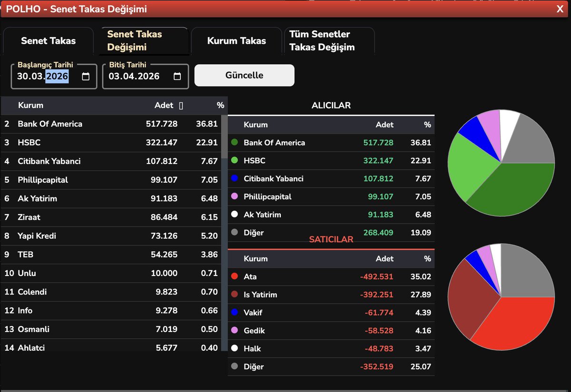This screenshot has height=392, width=571.
Task: Select Citibank Yabanci row in left table
Action: pos(111,161)
